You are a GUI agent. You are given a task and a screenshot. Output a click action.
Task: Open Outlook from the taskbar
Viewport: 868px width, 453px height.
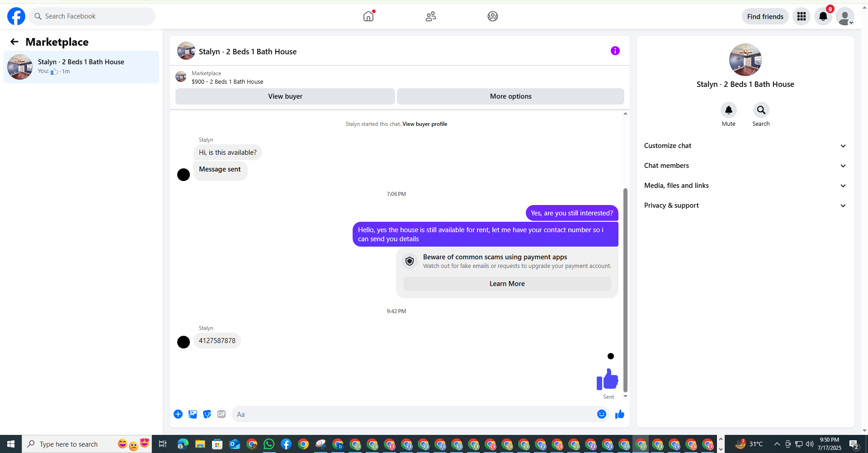click(x=235, y=444)
